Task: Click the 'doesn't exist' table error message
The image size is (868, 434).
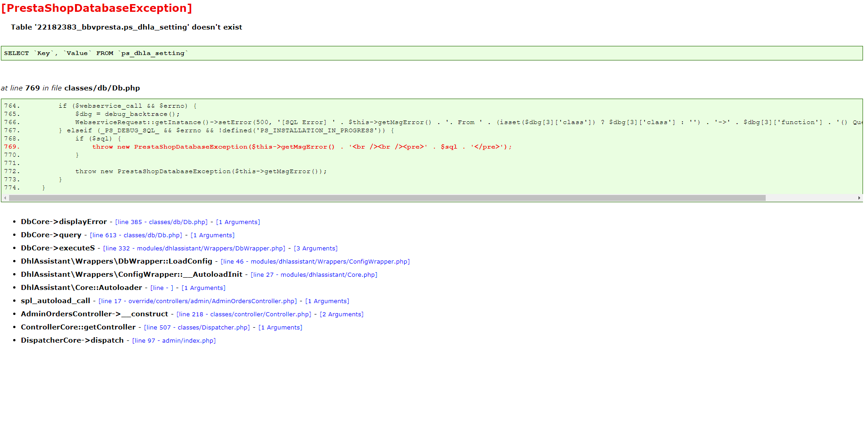Action: (x=126, y=27)
